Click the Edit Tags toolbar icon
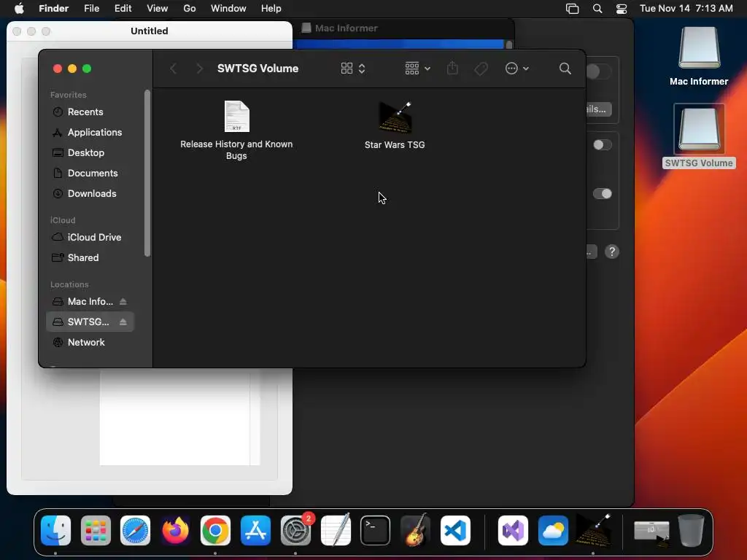Image resolution: width=747 pixels, height=560 pixels. pos(481,69)
